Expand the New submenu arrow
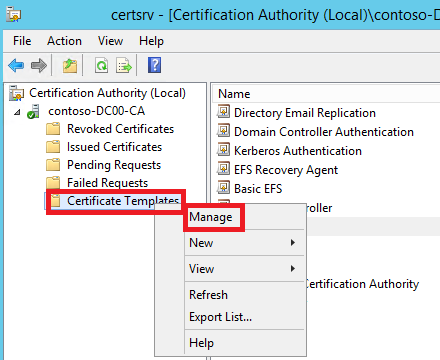 293,243
